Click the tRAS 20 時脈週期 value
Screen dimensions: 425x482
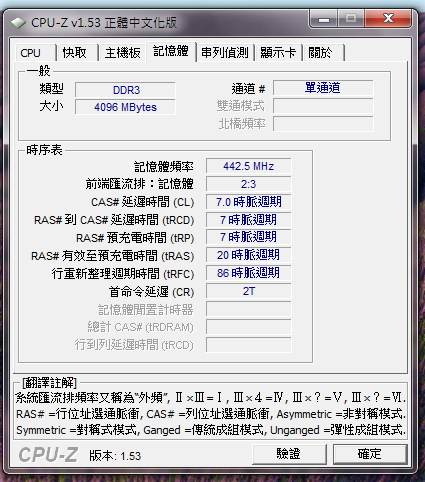pyautogui.click(x=249, y=255)
